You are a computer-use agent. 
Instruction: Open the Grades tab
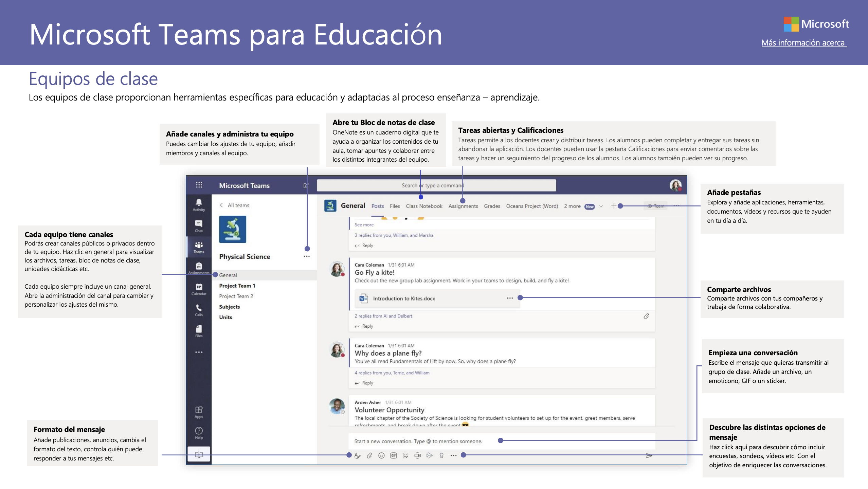click(x=492, y=206)
